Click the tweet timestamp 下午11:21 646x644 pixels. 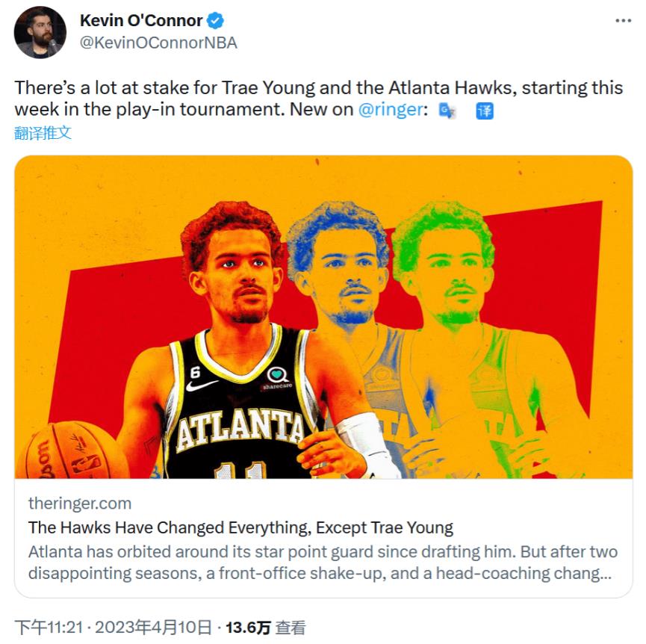(x=49, y=628)
